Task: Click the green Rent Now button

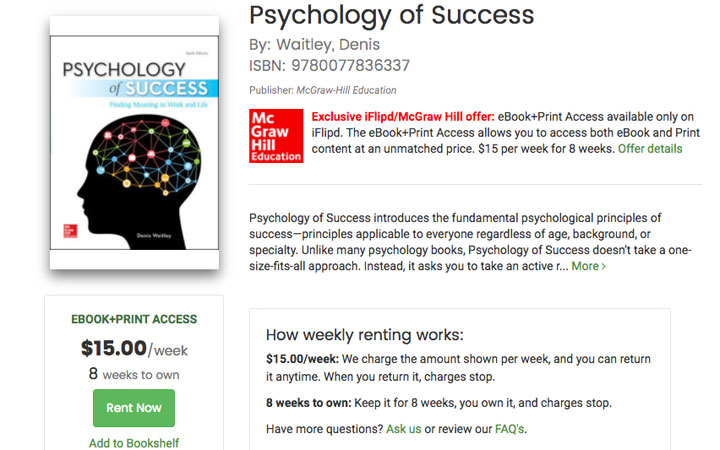Action: [x=134, y=408]
